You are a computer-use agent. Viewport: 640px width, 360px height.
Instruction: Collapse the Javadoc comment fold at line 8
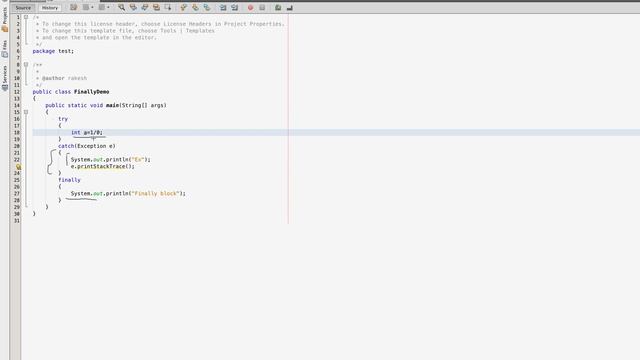point(26,64)
